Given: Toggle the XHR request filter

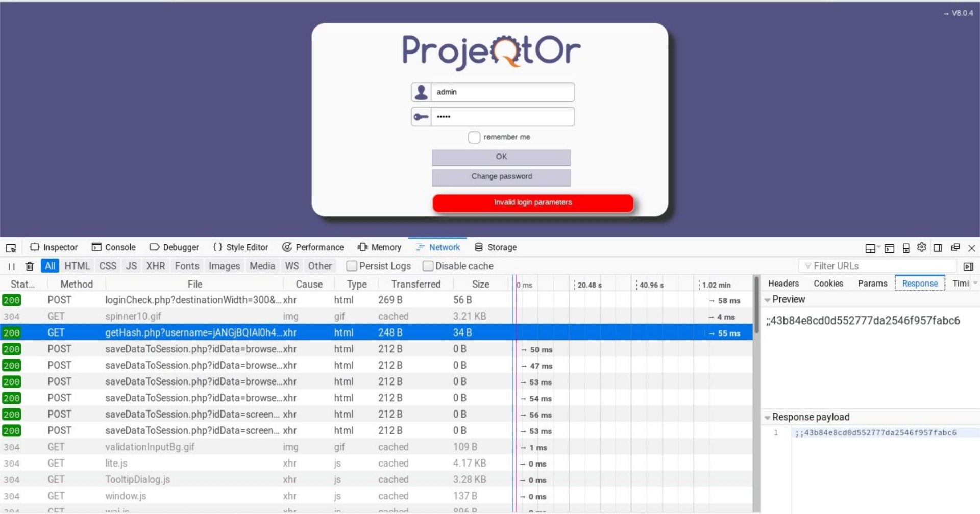Looking at the screenshot, I should pos(156,266).
